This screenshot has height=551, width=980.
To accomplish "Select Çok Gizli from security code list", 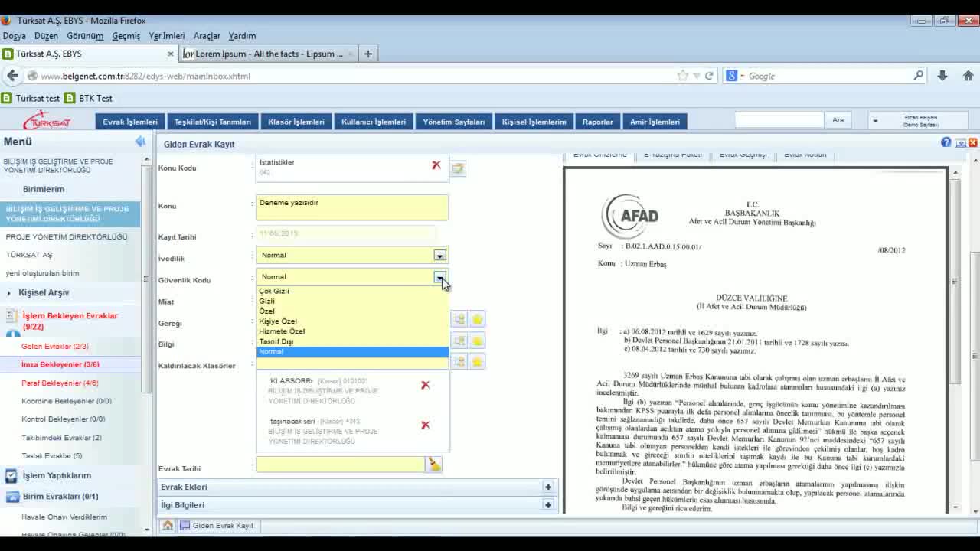I will 274,291.
